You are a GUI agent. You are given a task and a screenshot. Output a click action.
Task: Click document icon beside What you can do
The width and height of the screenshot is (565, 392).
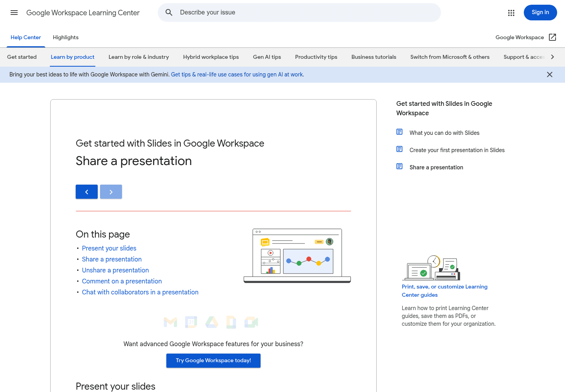[x=399, y=132]
